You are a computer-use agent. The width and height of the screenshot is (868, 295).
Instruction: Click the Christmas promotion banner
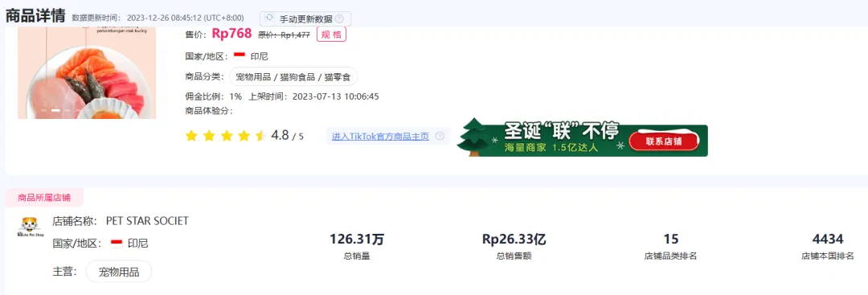(583, 137)
